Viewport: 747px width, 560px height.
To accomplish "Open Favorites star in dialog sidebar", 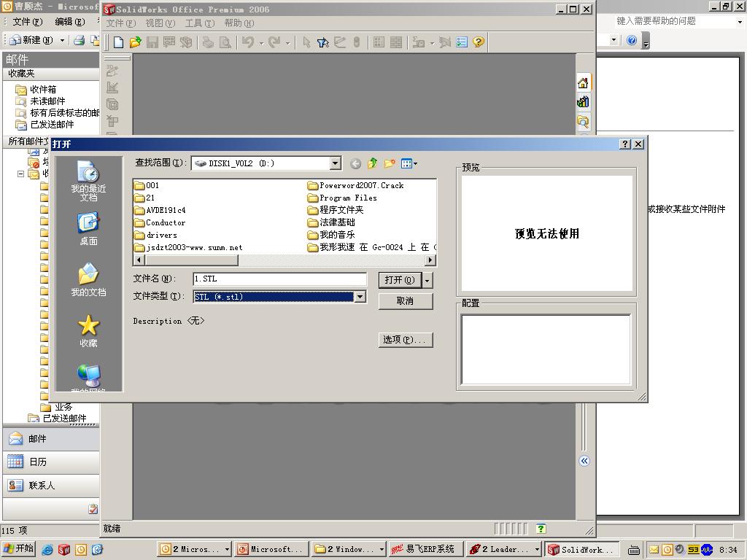I will (88, 331).
